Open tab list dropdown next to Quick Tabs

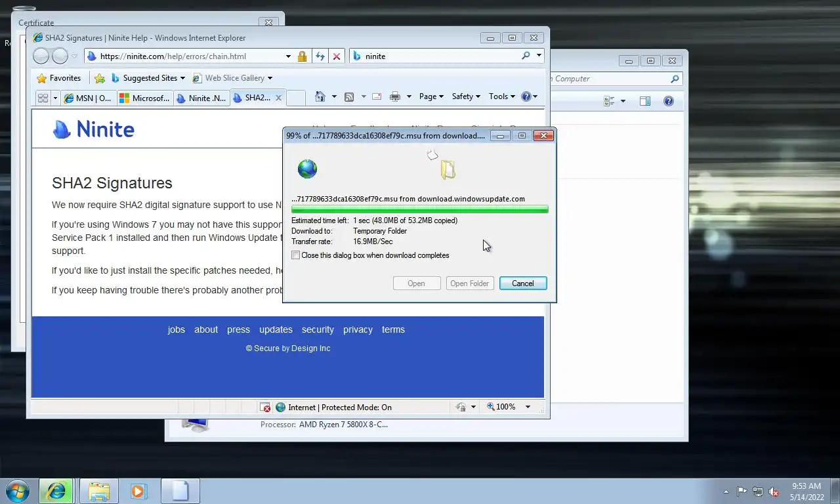55,98
